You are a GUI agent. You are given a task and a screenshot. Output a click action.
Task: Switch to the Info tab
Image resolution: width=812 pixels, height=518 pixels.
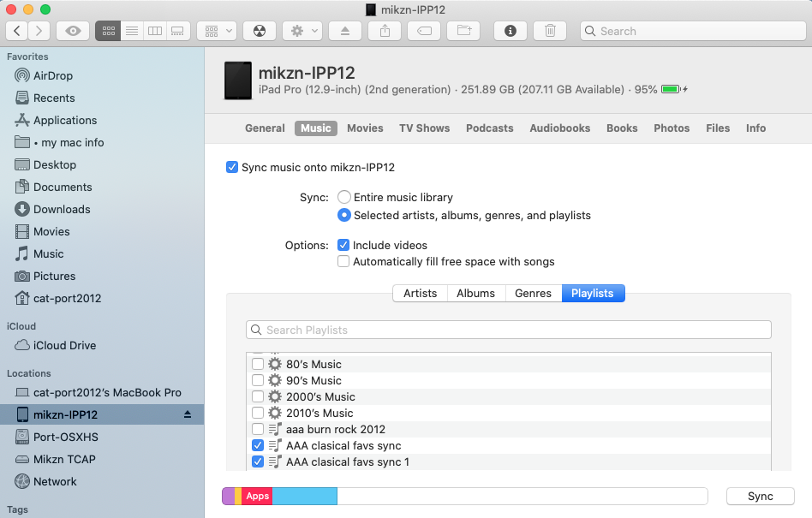coord(755,128)
